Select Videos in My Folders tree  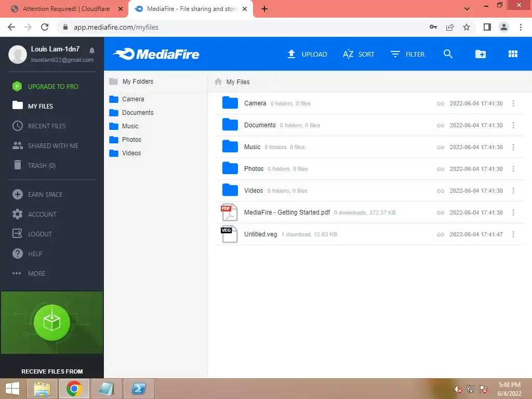pyautogui.click(x=125, y=153)
